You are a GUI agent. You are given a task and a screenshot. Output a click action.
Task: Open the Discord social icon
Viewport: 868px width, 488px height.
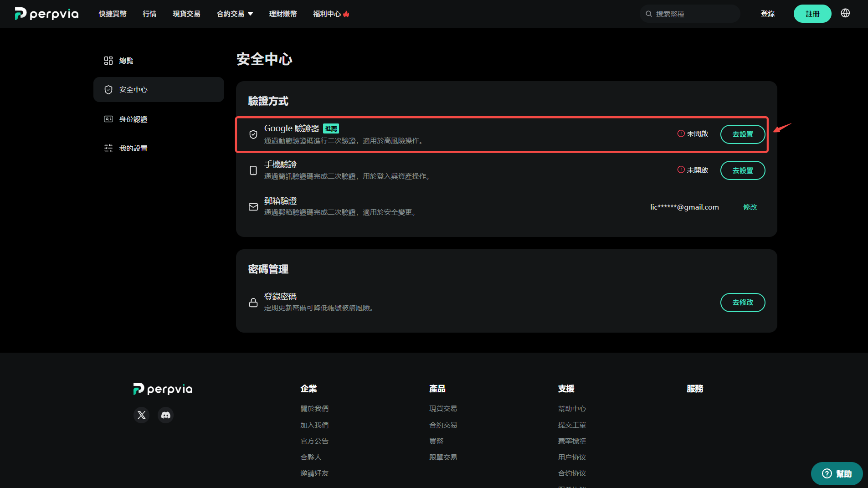[x=166, y=415]
